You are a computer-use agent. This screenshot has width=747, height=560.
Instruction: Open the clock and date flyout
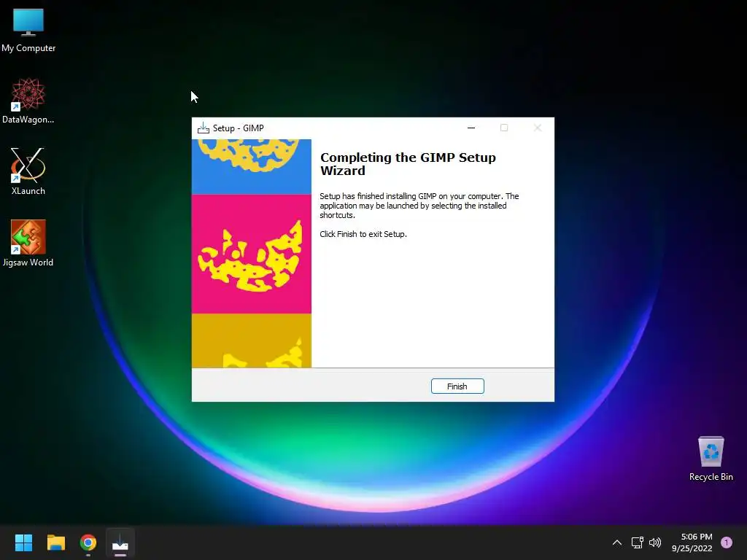692,542
